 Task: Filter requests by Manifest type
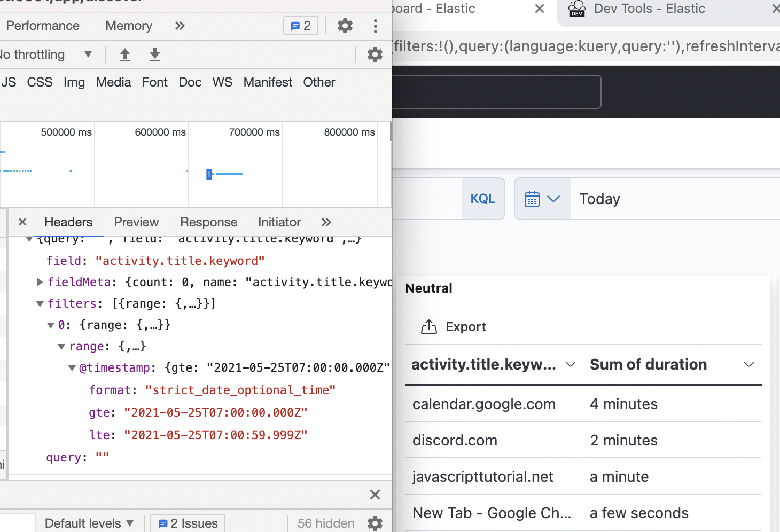pos(268,82)
